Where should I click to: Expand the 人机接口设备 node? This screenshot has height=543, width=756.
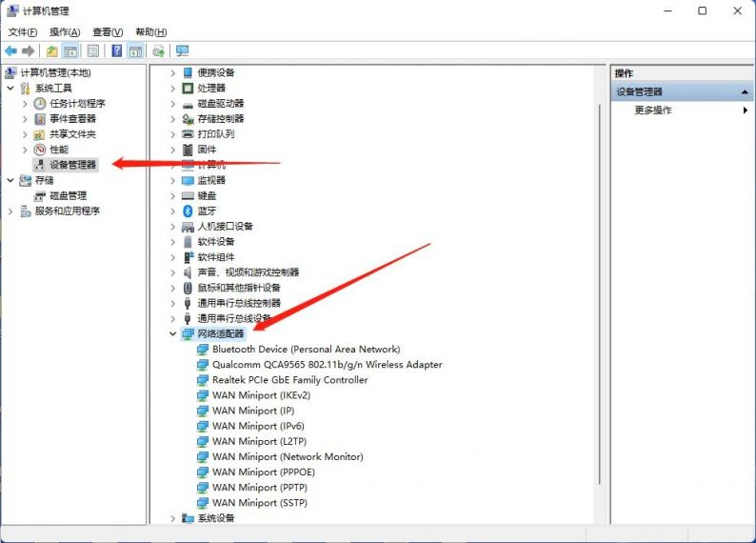[172, 226]
